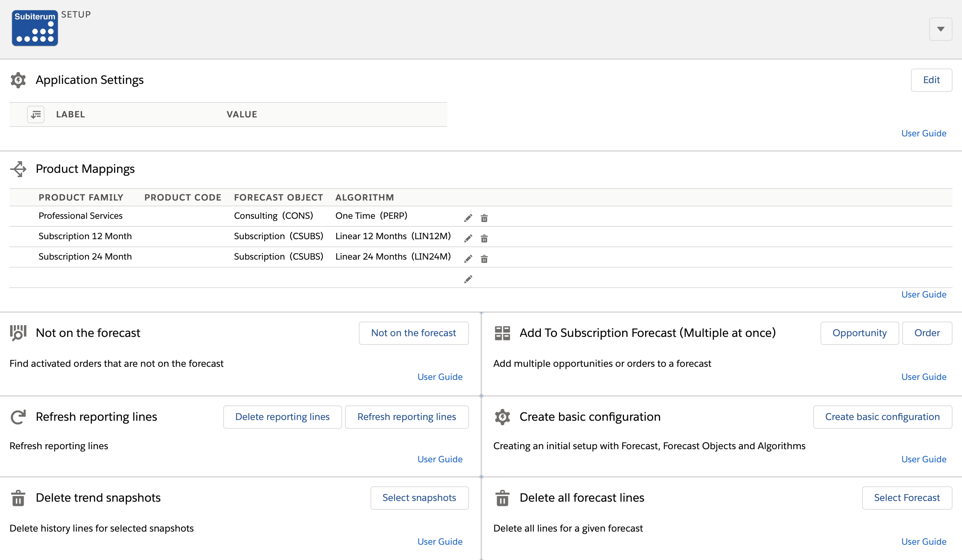Image resolution: width=962 pixels, height=560 pixels.
Task: Delete the Professional Services mapping row
Action: (484, 218)
